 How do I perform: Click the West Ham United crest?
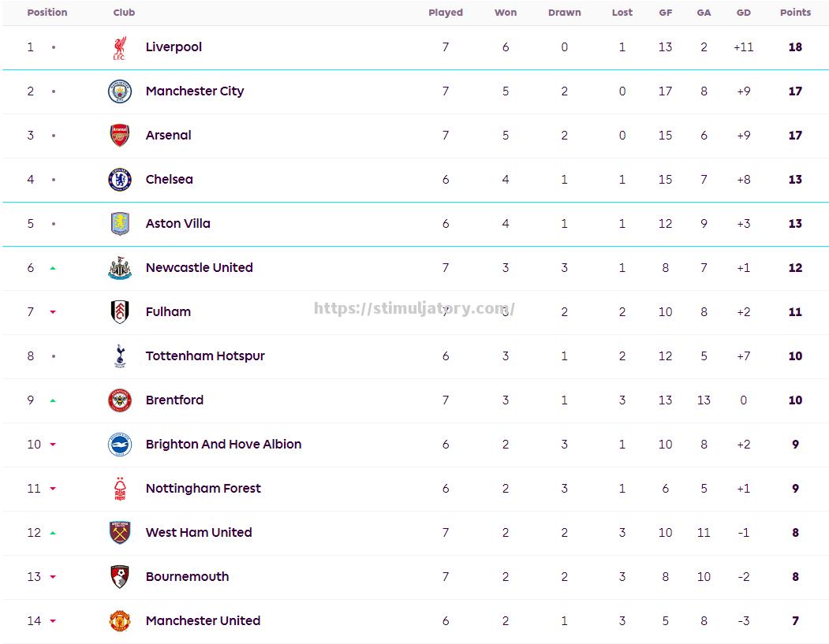(x=119, y=533)
